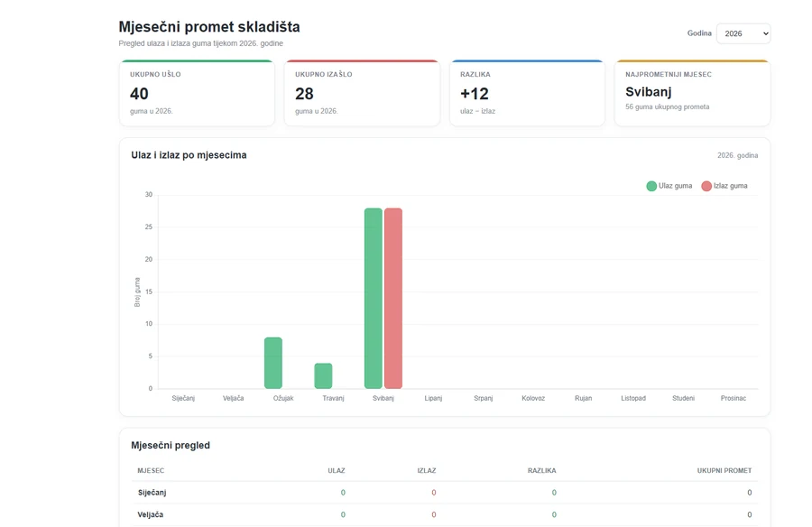
Task: Click the green Ulaz guma legend swatch
Action: (651, 186)
